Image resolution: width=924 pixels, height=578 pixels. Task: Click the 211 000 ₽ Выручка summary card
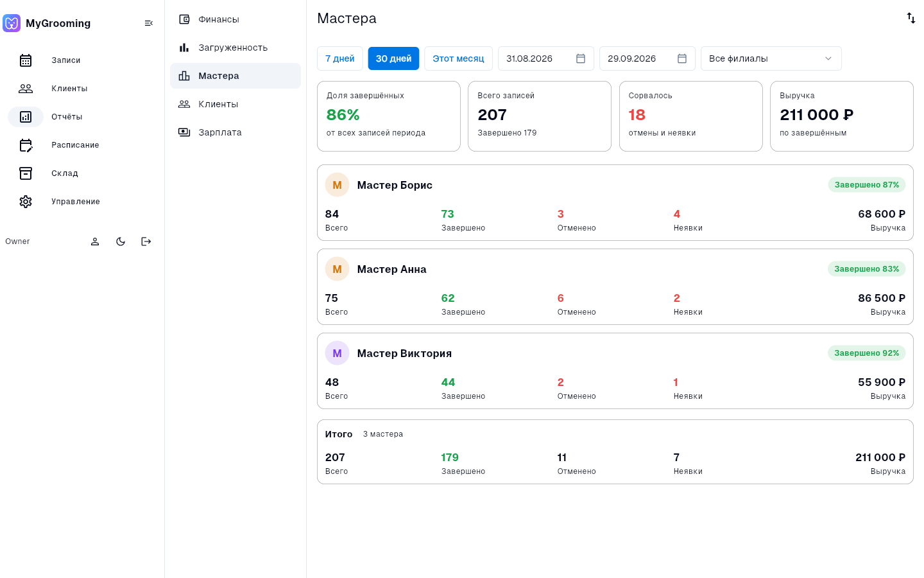(x=842, y=116)
